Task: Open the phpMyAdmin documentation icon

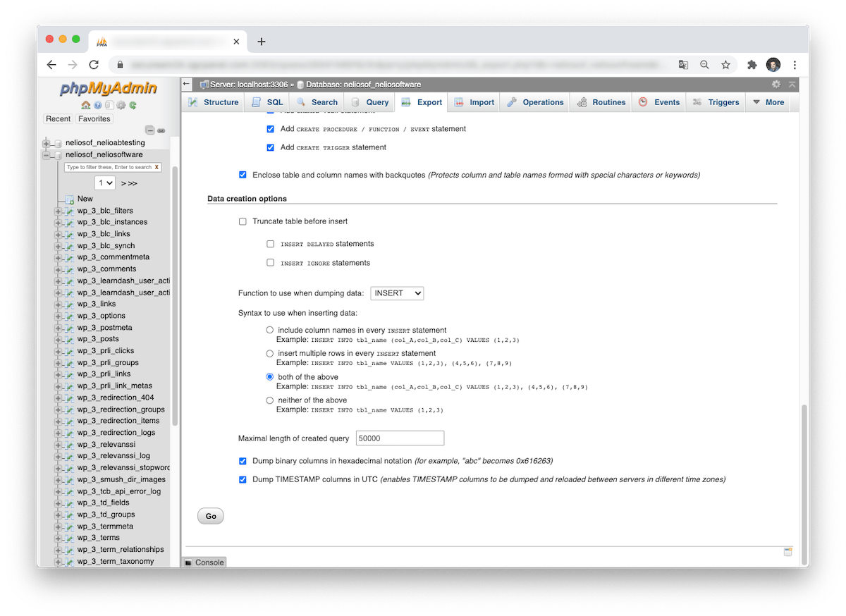Action: [109, 106]
